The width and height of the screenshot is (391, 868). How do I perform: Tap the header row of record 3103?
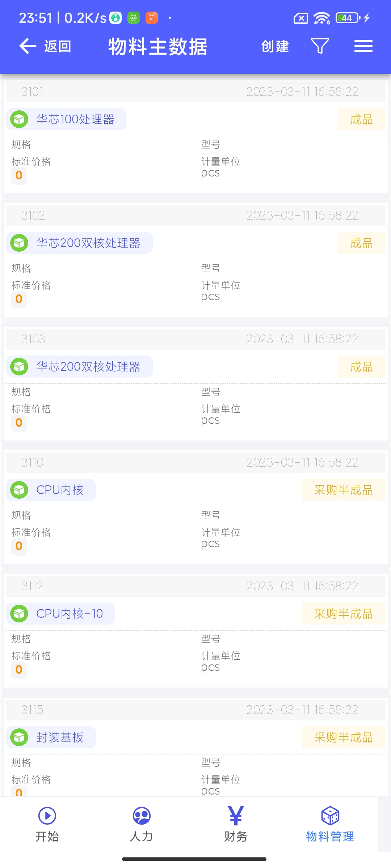tap(195, 339)
